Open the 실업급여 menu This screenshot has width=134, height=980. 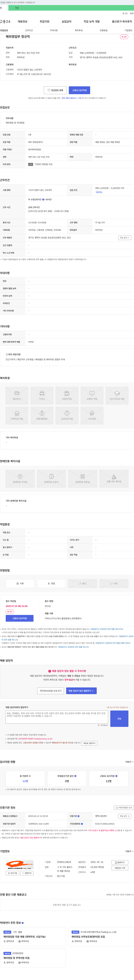point(66,22)
